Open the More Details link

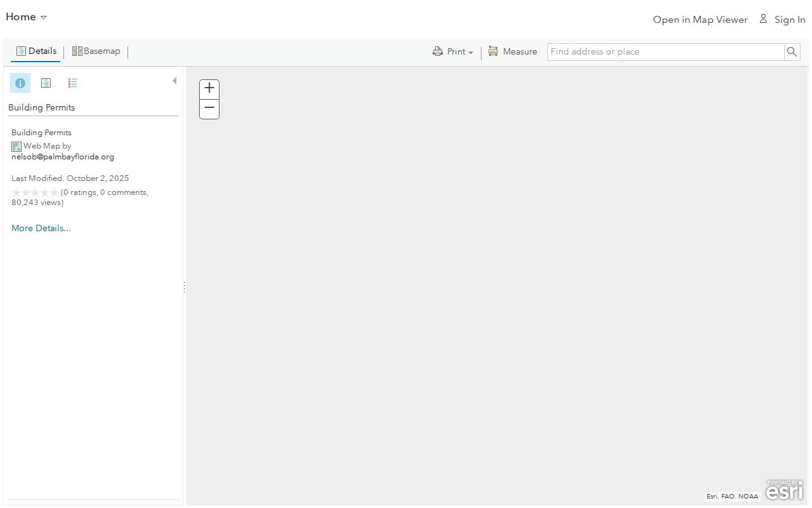41,228
